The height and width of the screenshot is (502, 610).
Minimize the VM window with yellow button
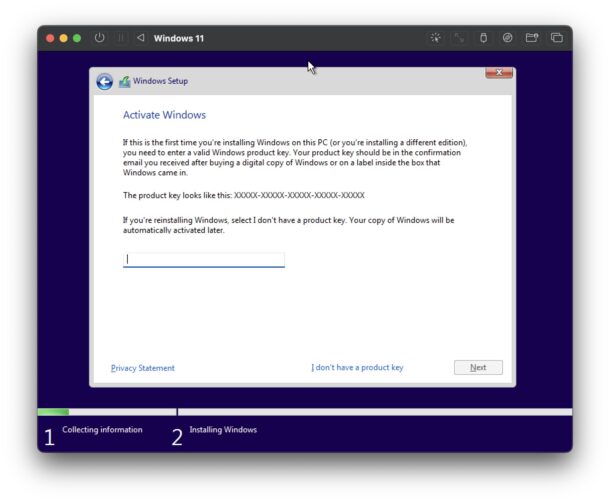pos(63,38)
